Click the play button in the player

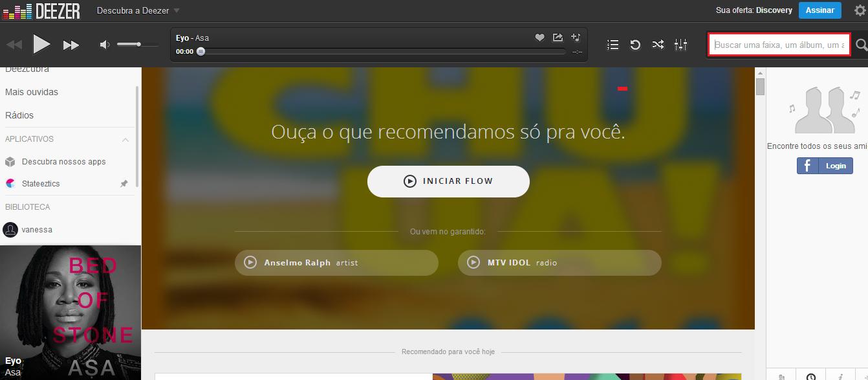pyautogui.click(x=41, y=45)
